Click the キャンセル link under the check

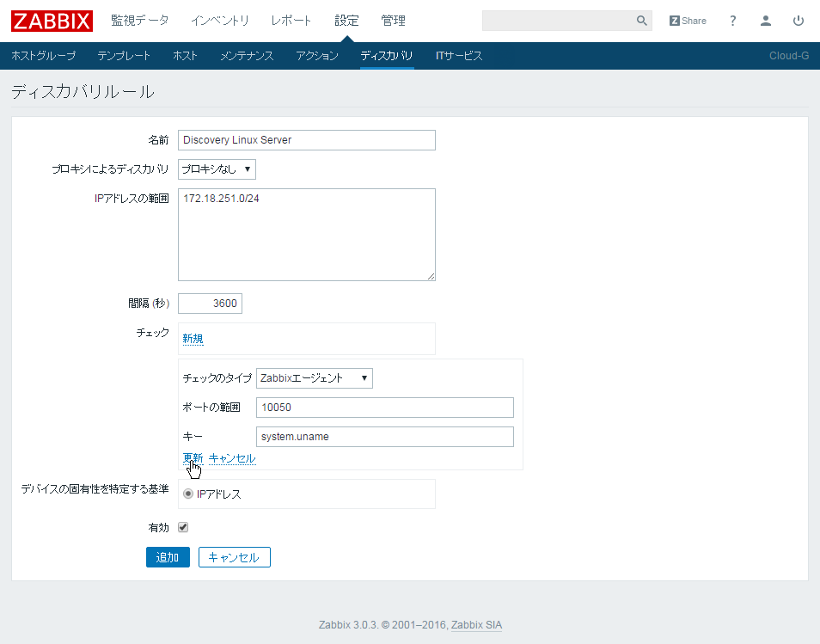point(232,458)
